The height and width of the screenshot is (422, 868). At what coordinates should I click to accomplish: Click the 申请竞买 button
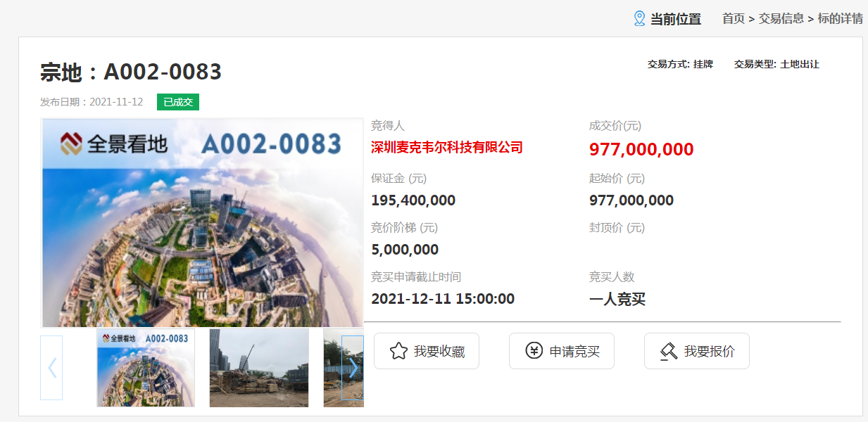[562, 351]
